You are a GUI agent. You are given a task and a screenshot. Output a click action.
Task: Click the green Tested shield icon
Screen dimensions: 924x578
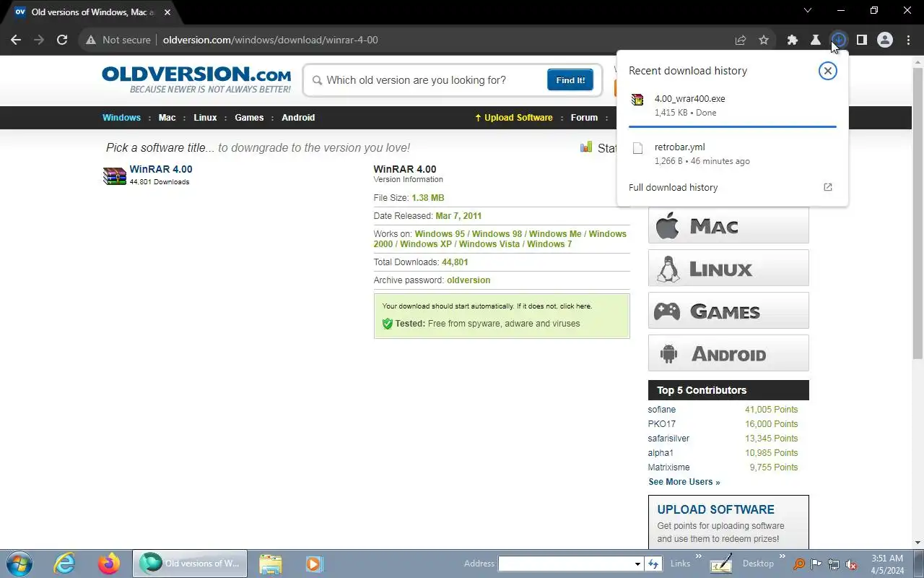click(387, 324)
